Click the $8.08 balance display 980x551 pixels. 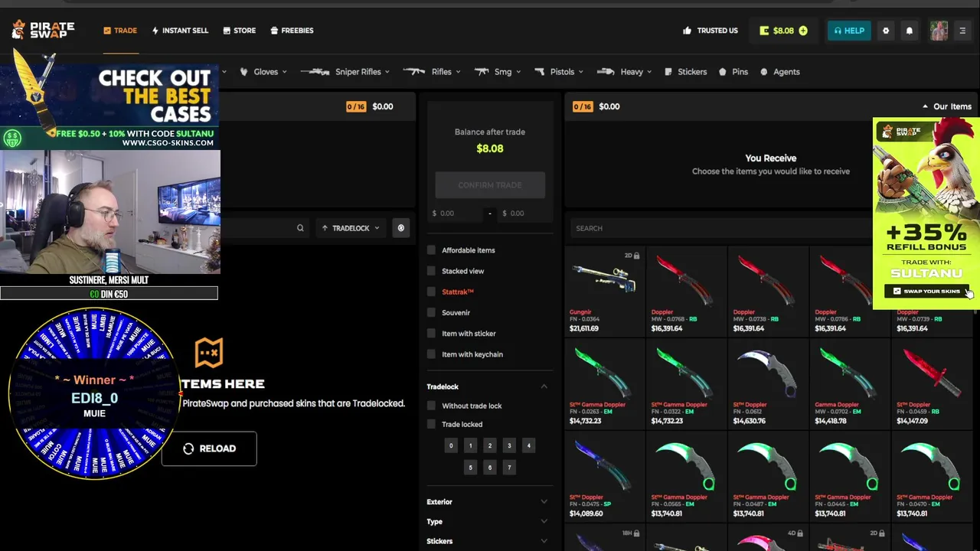tap(783, 31)
